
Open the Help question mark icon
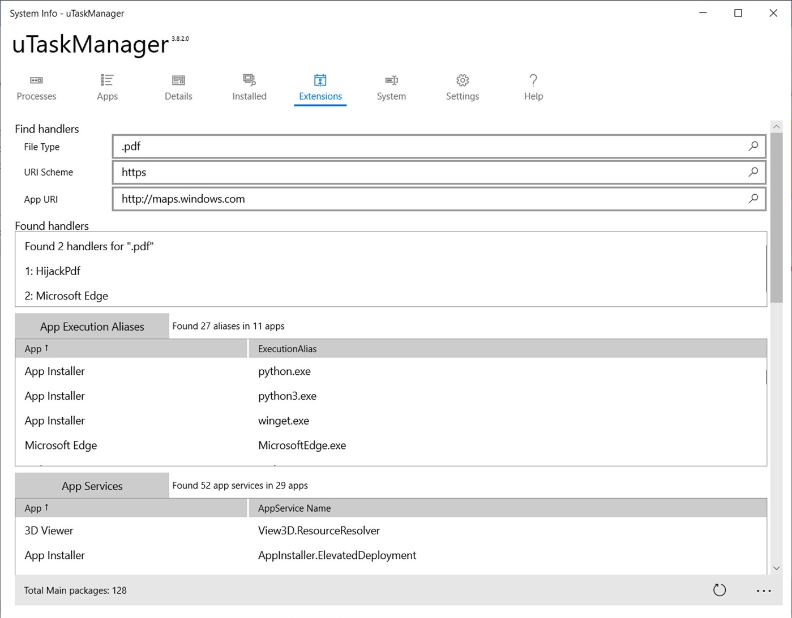pyautogui.click(x=533, y=80)
